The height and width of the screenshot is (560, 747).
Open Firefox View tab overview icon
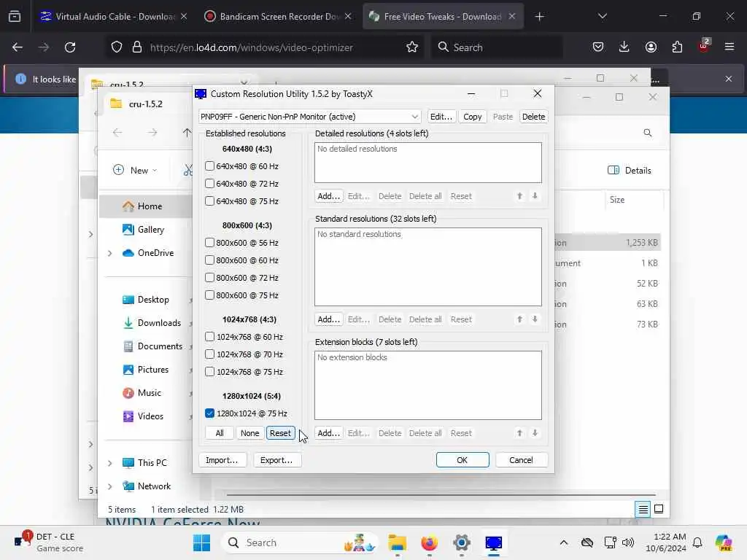point(15,17)
